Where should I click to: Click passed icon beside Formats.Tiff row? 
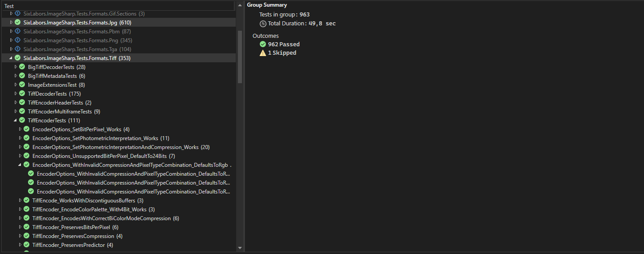click(18, 58)
